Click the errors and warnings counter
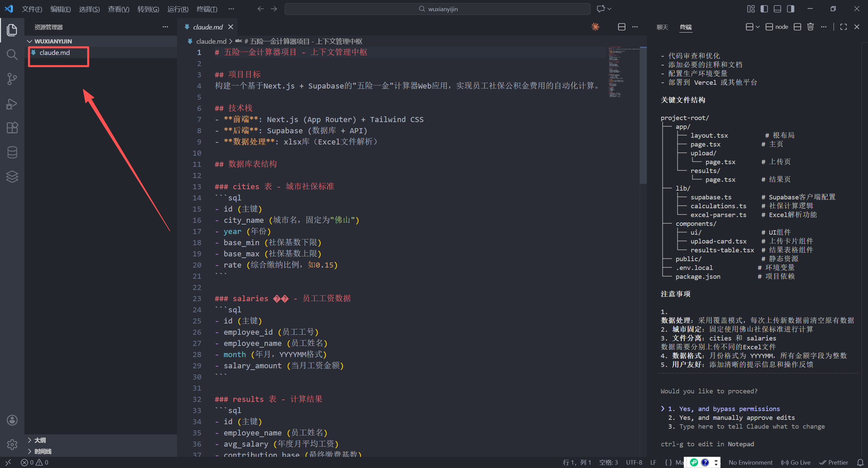This screenshot has width=868, height=468. pos(35,462)
